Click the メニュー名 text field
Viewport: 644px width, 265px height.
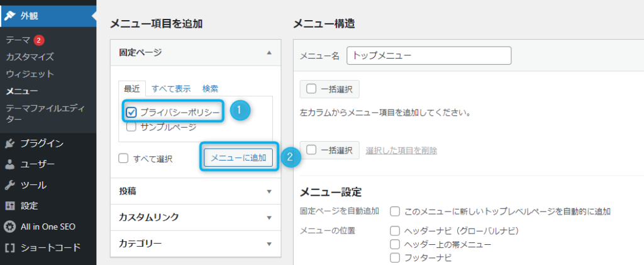(429, 55)
